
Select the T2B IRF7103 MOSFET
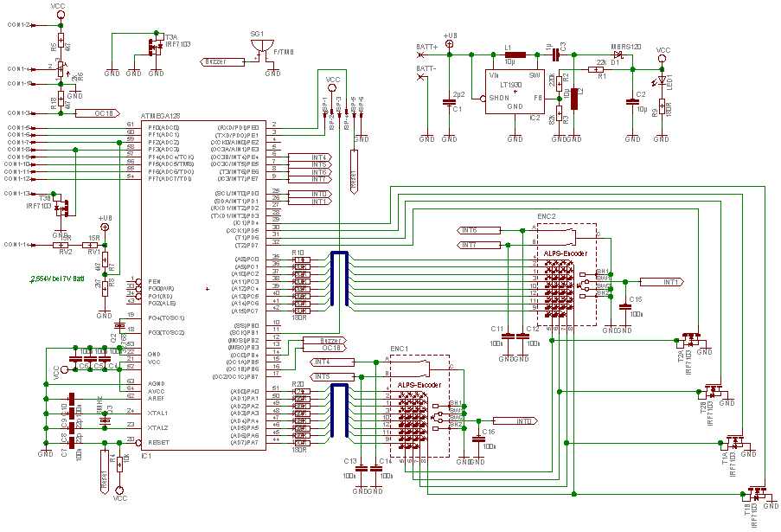[714, 390]
